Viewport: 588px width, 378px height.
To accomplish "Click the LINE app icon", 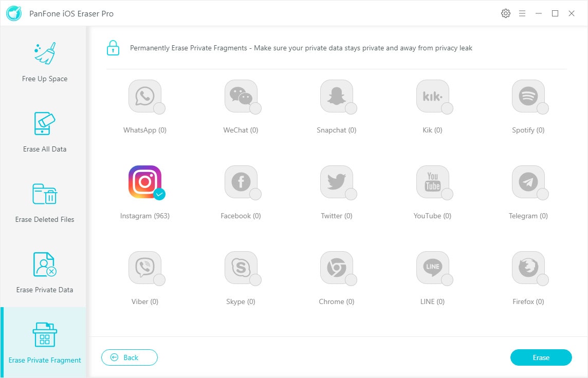I will point(432,268).
